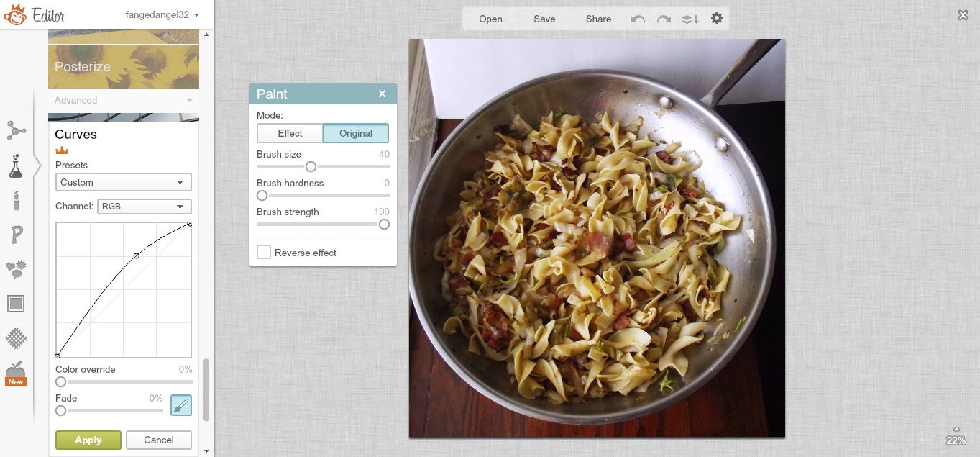Click the Brush strength slider handle
Image resolution: width=980 pixels, height=457 pixels.
384,224
